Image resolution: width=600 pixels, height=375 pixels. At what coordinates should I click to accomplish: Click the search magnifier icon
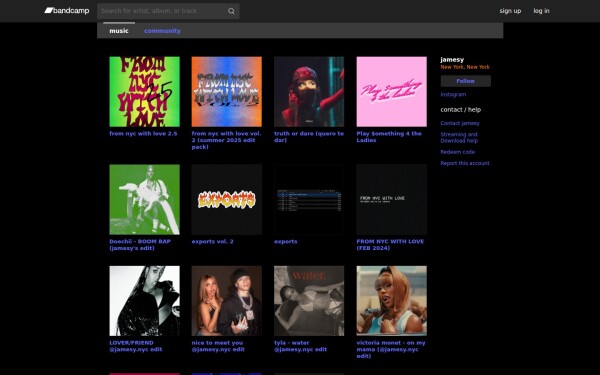pyautogui.click(x=231, y=11)
